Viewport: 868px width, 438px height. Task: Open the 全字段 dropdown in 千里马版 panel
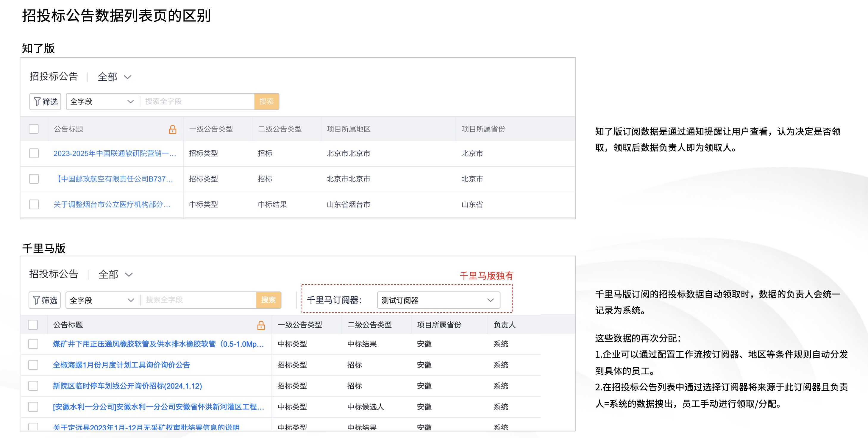tap(102, 300)
